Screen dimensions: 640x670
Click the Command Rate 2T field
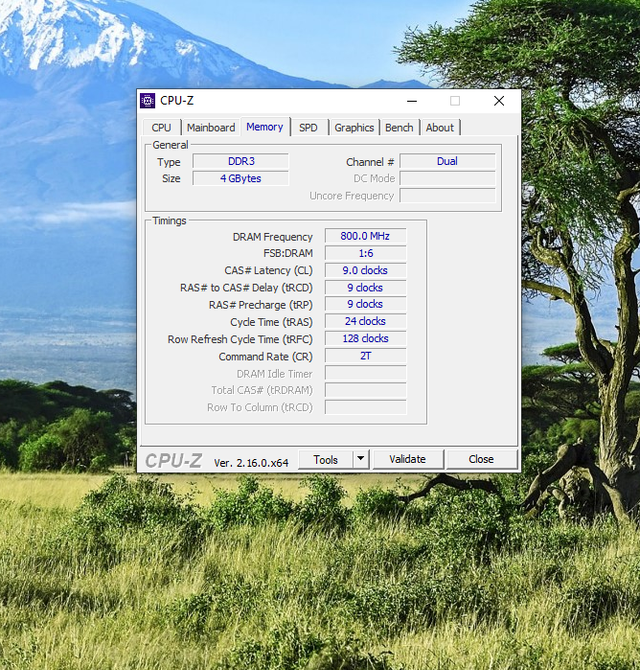(x=365, y=356)
